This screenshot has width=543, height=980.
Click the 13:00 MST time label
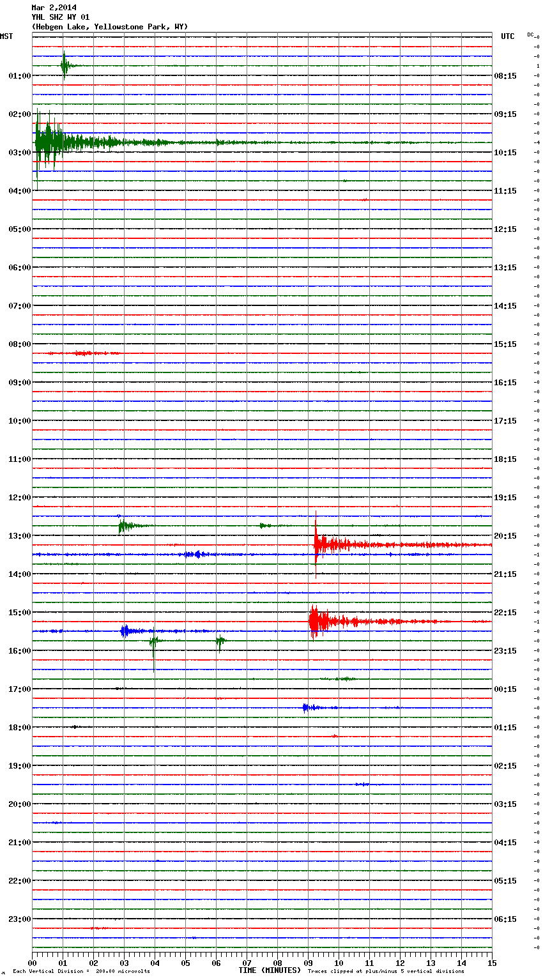(x=20, y=536)
